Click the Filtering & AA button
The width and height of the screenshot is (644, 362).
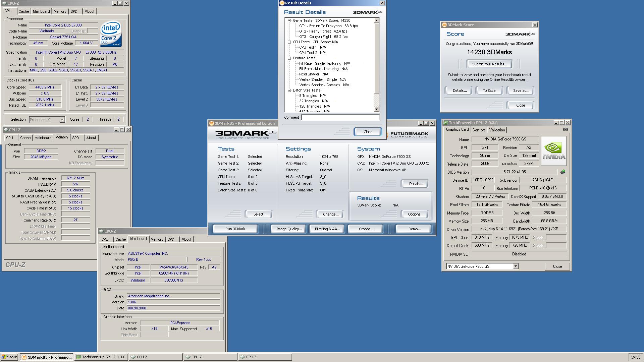click(x=327, y=229)
